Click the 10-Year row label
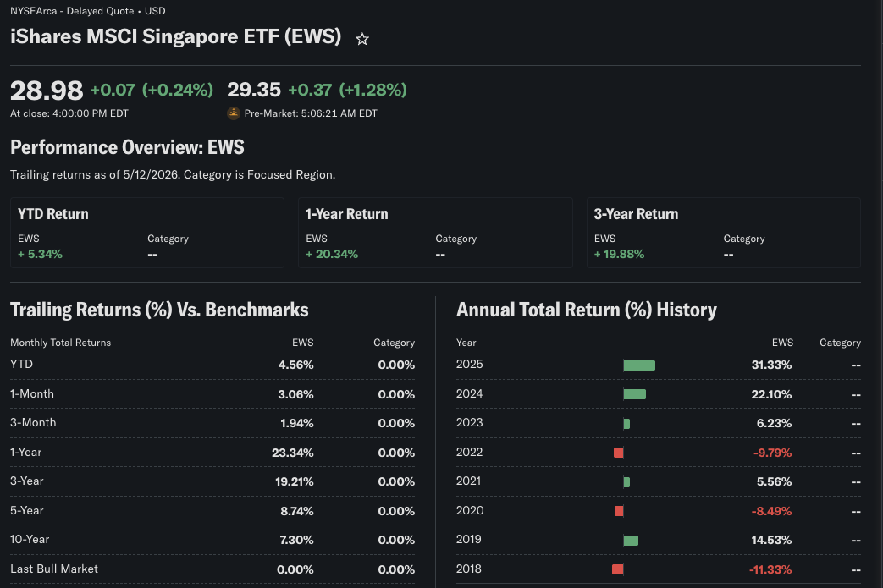This screenshot has width=883, height=588. 30,539
